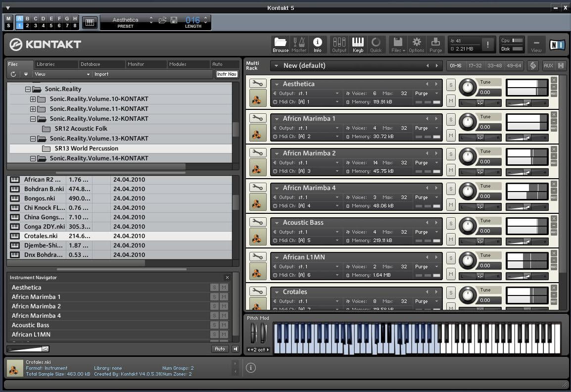This screenshot has width=571, height=392.
Task: Click the multi rack workspace diamond icon
Action: pyautogui.click(x=533, y=65)
